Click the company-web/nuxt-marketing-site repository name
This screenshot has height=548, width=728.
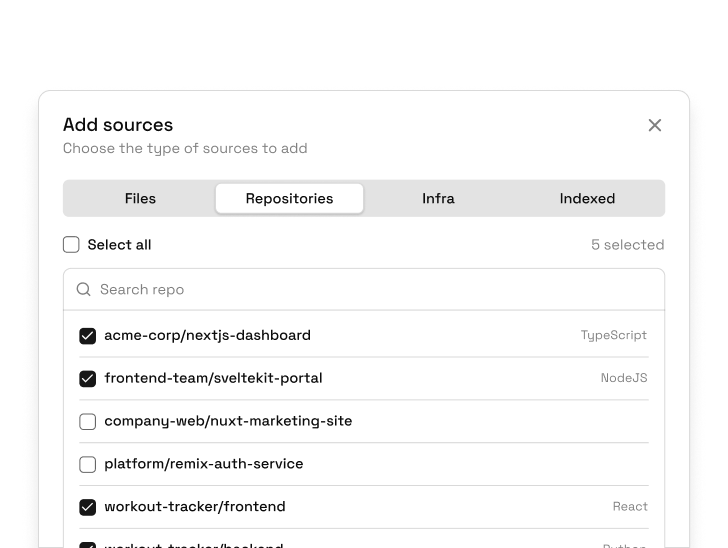[228, 421]
